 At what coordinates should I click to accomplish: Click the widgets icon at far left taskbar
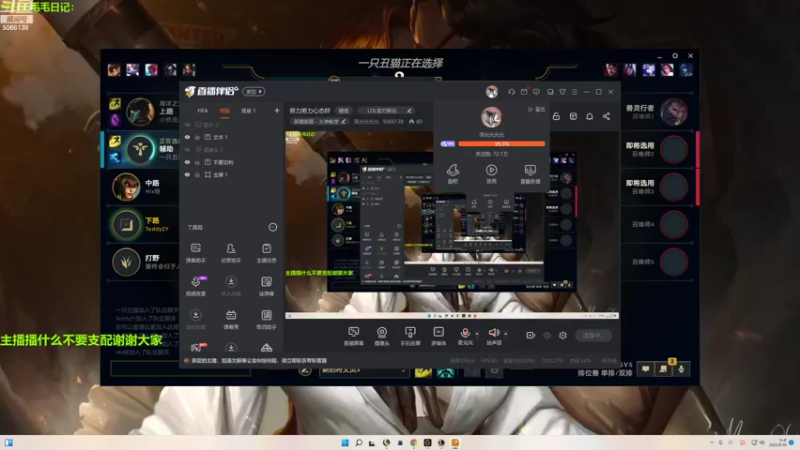[x=9, y=442]
